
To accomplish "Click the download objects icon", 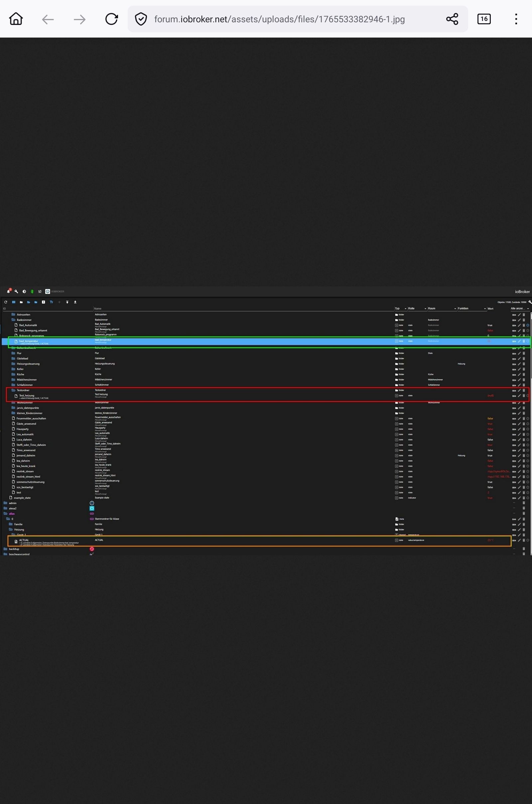I will [75, 302].
